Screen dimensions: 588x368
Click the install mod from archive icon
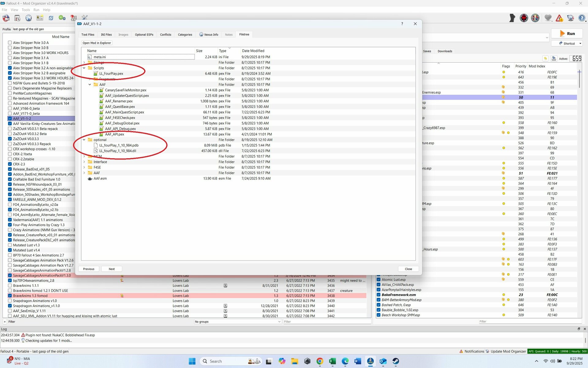pyautogui.click(x=17, y=18)
